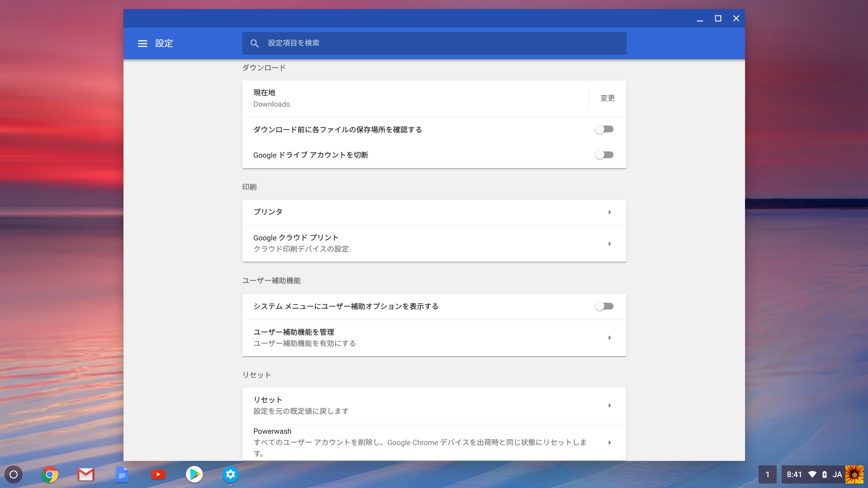Viewport: 868px width, 488px height.
Task: Open YouTube from the shelf
Action: pyautogui.click(x=158, y=474)
